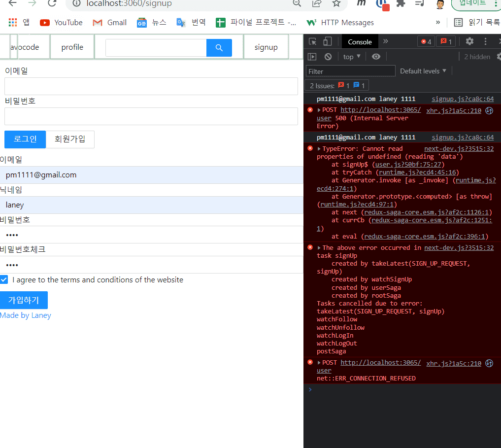Viewport: 501px width, 448px height.
Task: Open the Default levels dropdown
Action: pos(423,71)
